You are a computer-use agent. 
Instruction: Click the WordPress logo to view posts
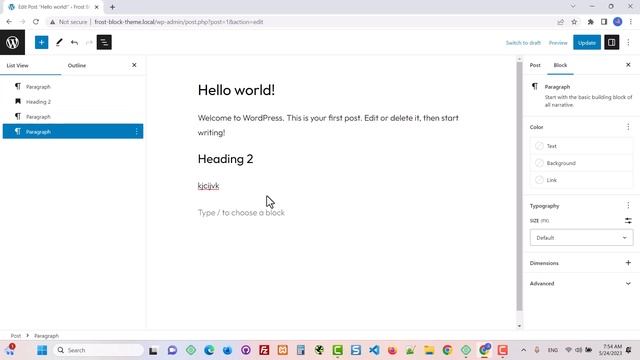[x=12, y=42]
